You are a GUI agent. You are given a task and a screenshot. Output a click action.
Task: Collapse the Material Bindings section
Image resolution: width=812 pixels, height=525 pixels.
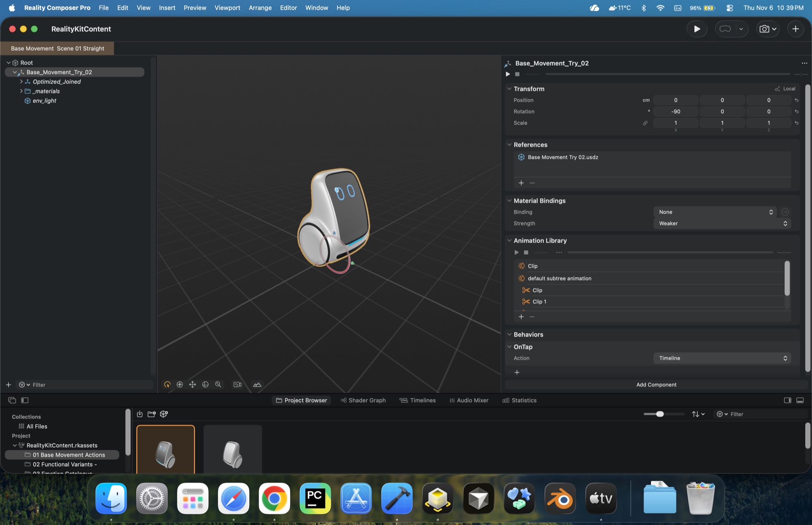point(509,200)
